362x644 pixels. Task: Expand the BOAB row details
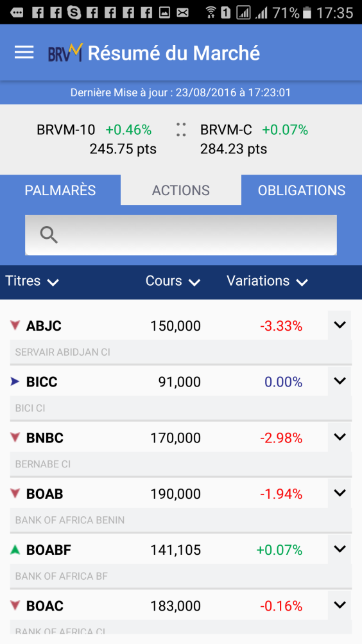tap(340, 493)
